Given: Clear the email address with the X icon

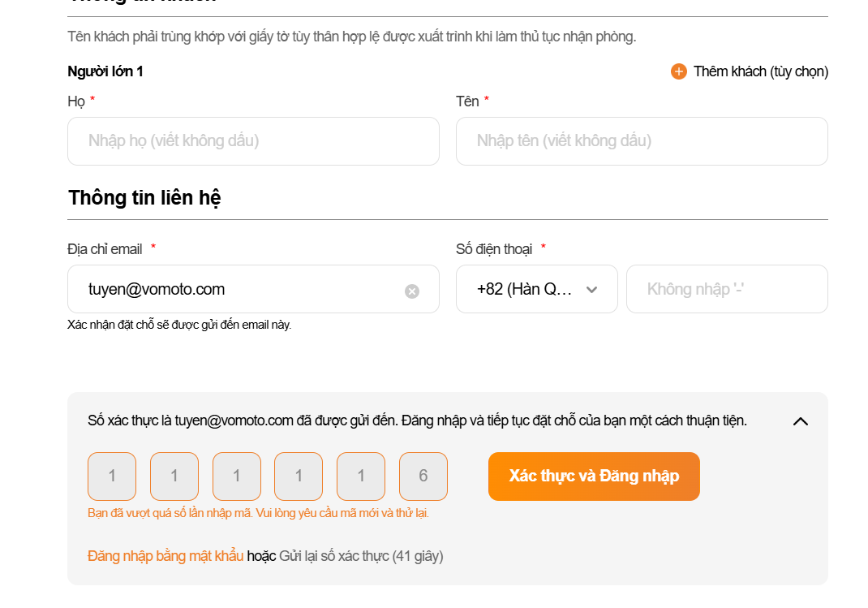Looking at the screenshot, I should pos(412,291).
